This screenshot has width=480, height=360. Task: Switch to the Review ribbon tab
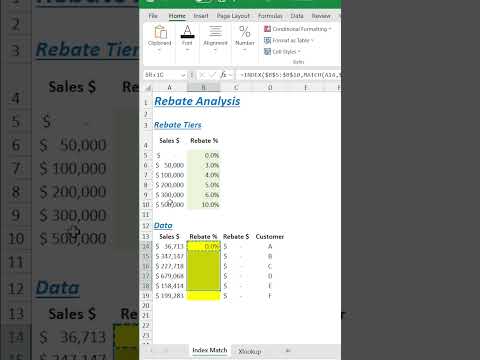pos(321,16)
